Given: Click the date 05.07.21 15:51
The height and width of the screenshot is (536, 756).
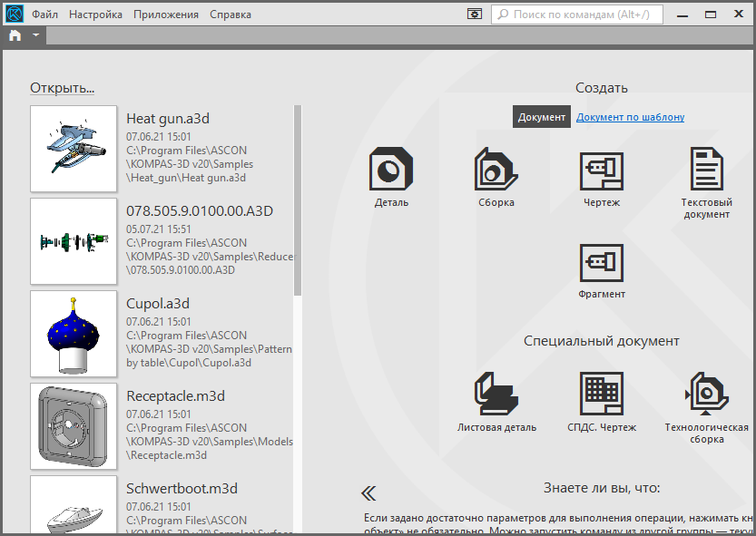Looking at the screenshot, I should coord(159,229).
